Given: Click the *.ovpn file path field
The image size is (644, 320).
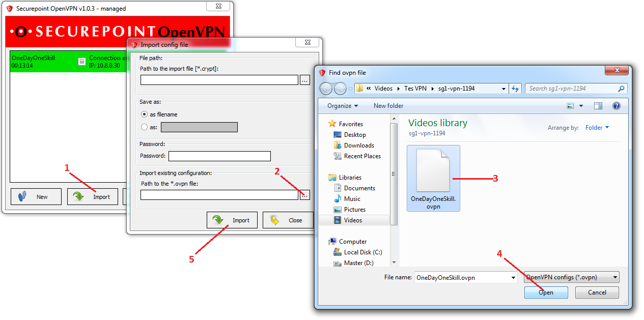Looking at the screenshot, I should pos(219,195).
